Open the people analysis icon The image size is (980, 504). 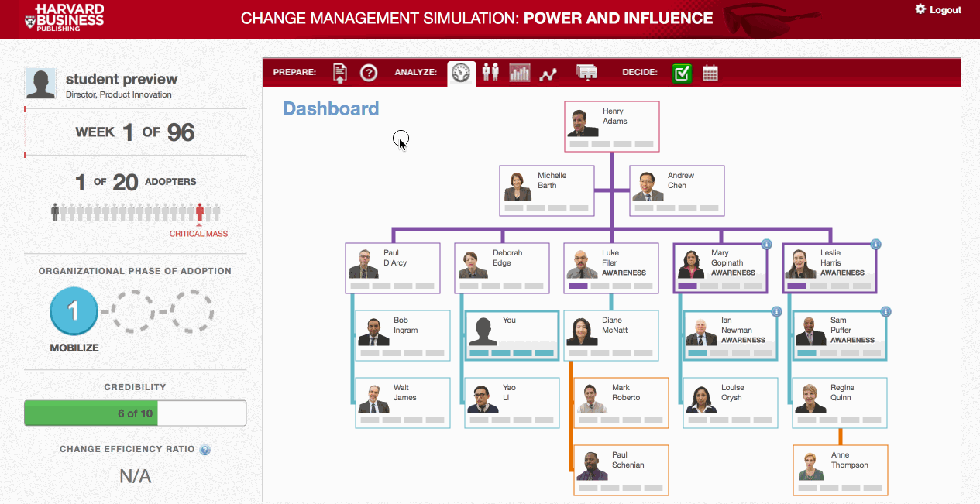[x=490, y=72]
